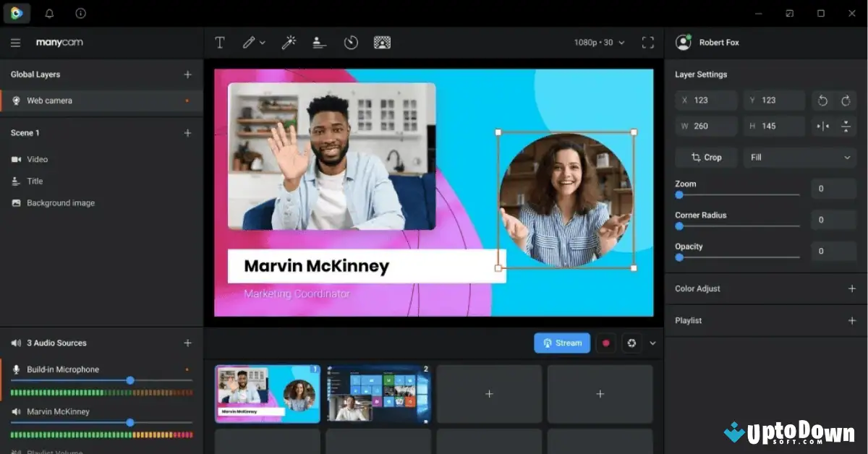Open the Effects magic wand tool
The width and height of the screenshot is (868, 454).
tap(289, 42)
